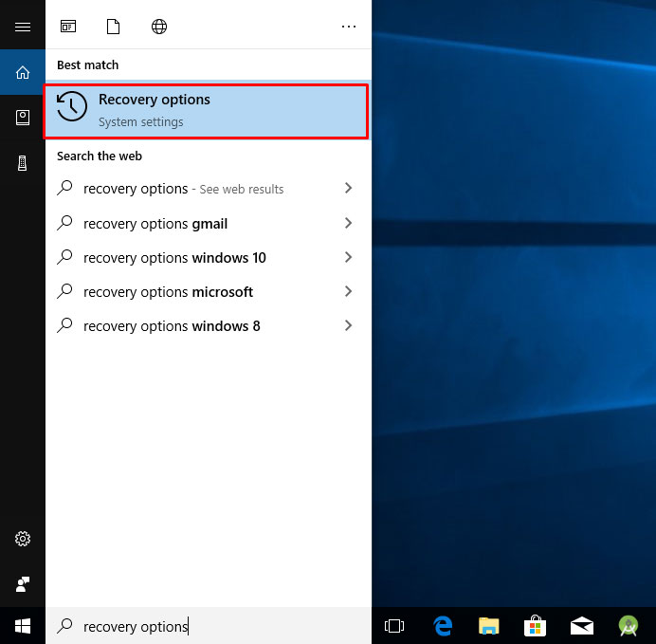The image size is (656, 644).
Task: Open Android Studio icon on taskbar
Action: click(x=629, y=626)
